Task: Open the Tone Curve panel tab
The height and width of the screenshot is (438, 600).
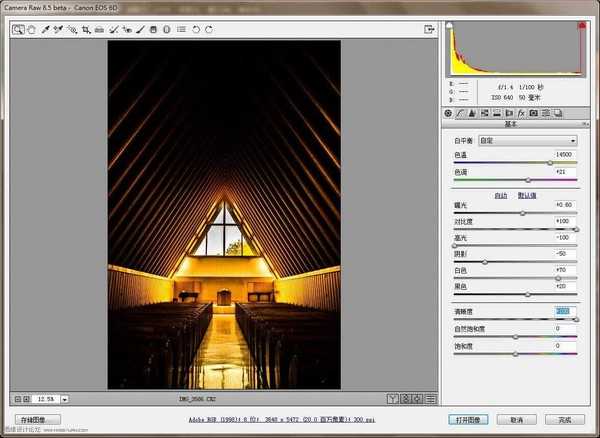Action: [x=461, y=113]
